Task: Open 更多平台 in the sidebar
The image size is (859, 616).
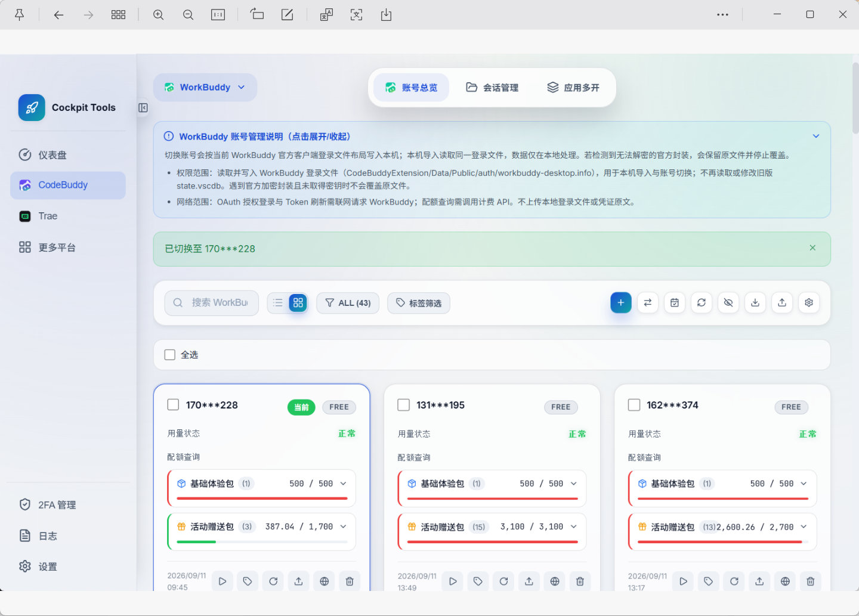Action: [x=68, y=247]
